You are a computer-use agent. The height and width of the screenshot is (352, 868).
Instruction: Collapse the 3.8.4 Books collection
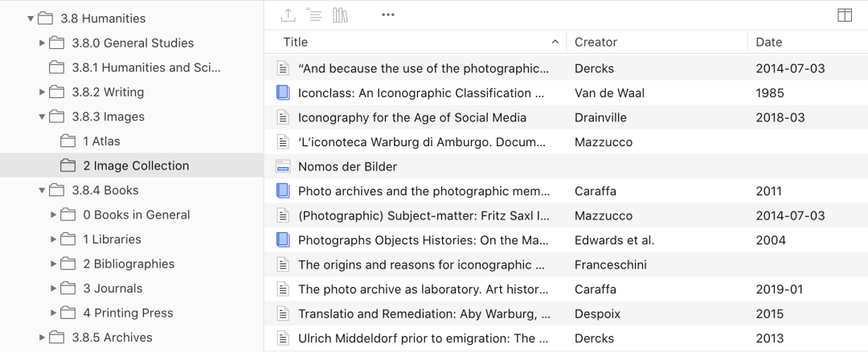tap(43, 190)
